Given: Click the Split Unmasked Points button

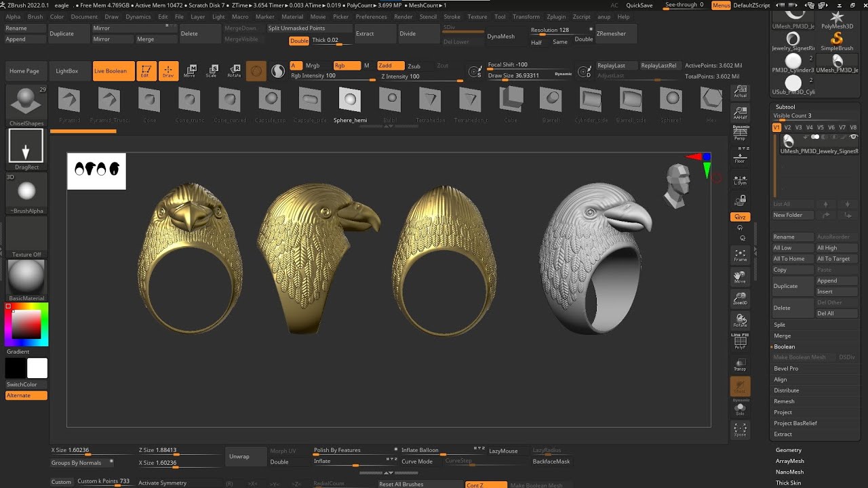Looking at the screenshot, I should click(310, 28).
